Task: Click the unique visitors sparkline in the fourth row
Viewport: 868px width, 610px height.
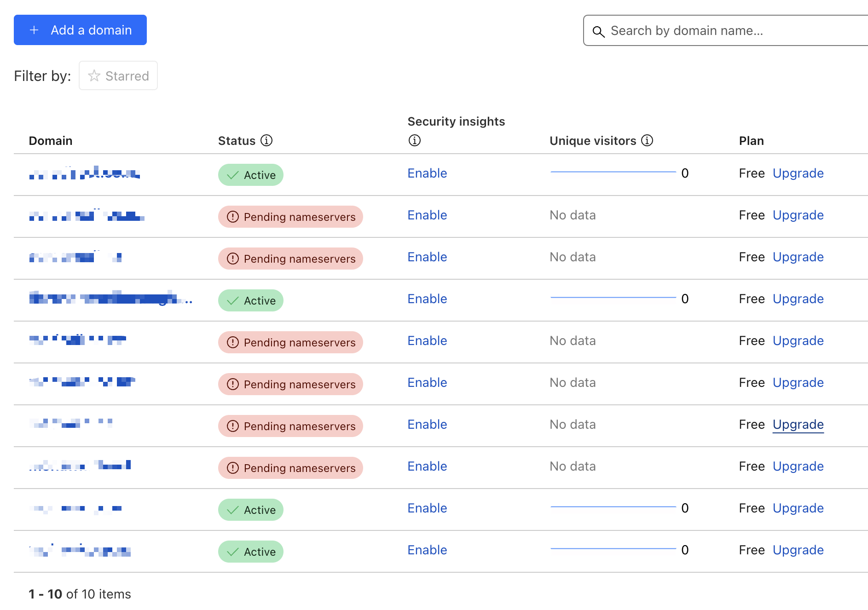Action: [613, 298]
